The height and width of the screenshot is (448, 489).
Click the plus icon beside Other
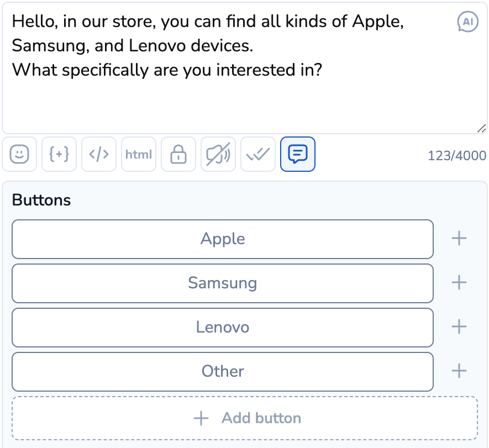tap(459, 371)
